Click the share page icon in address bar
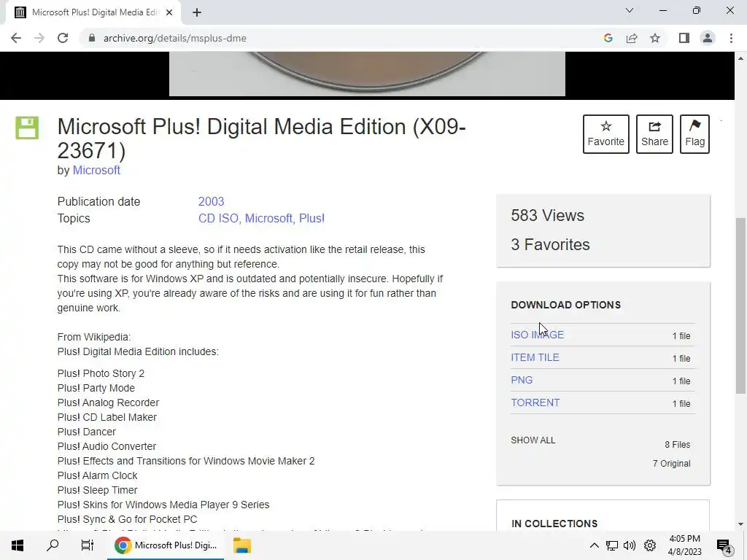Screen dimensions: 747x560 coord(632,38)
